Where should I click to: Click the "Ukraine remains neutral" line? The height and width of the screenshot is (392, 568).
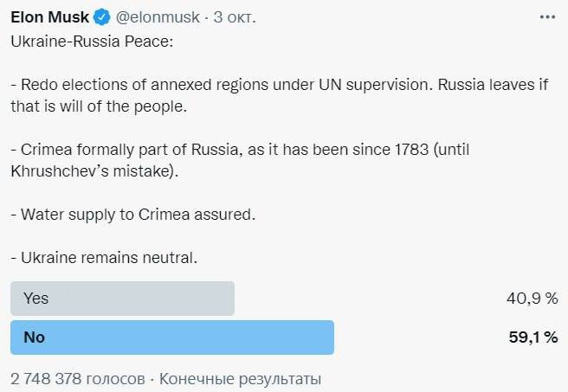pos(103,257)
